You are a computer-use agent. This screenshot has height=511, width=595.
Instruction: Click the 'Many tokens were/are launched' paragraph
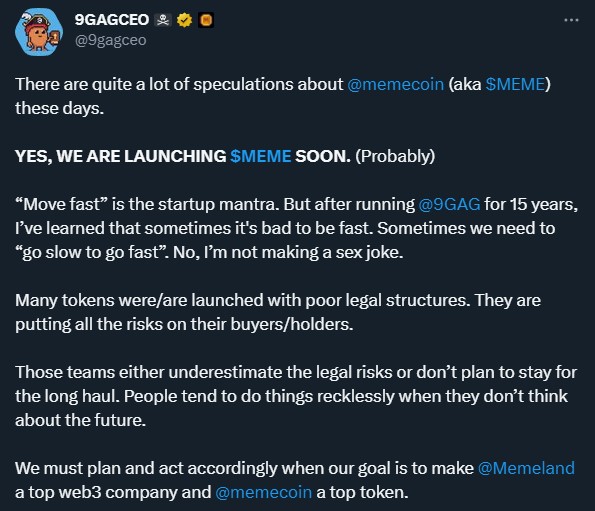coord(278,312)
